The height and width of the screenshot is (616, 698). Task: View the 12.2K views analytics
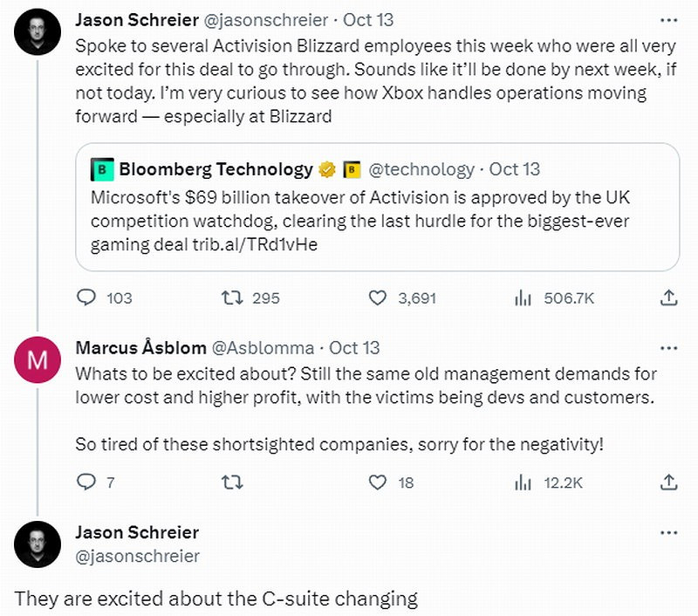point(523,481)
